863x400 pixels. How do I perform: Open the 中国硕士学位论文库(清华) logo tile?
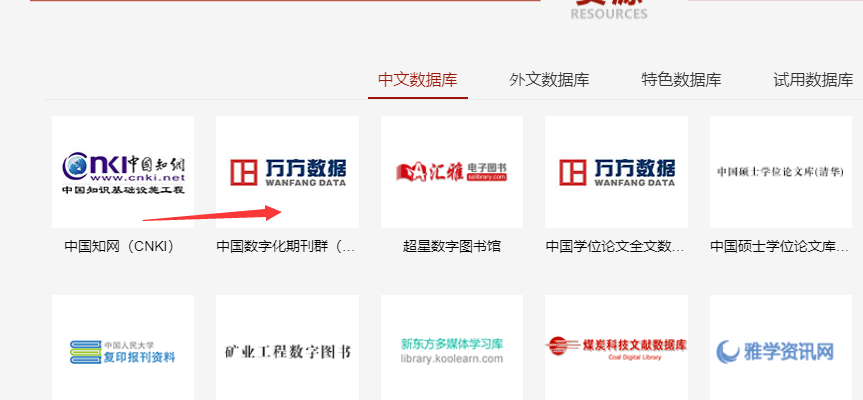pos(781,172)
